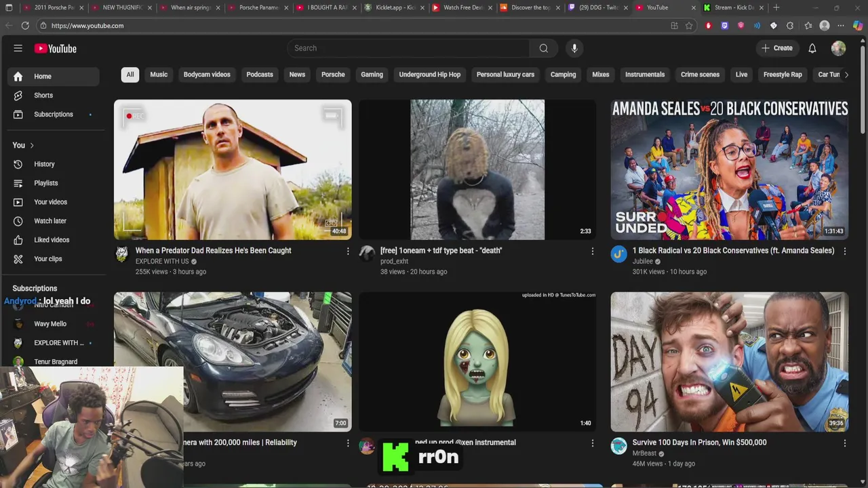Select the Podcasts chip

pos(260,75)
